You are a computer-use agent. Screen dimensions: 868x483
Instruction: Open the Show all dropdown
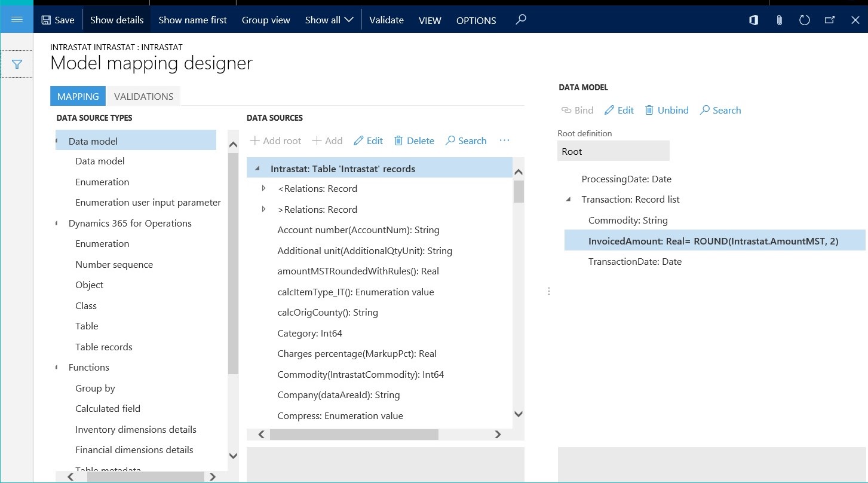click(329, 20)
